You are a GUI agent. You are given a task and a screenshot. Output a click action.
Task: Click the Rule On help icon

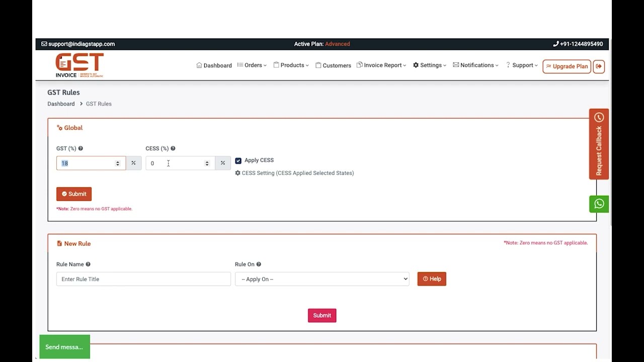click(x=259, y=264)
